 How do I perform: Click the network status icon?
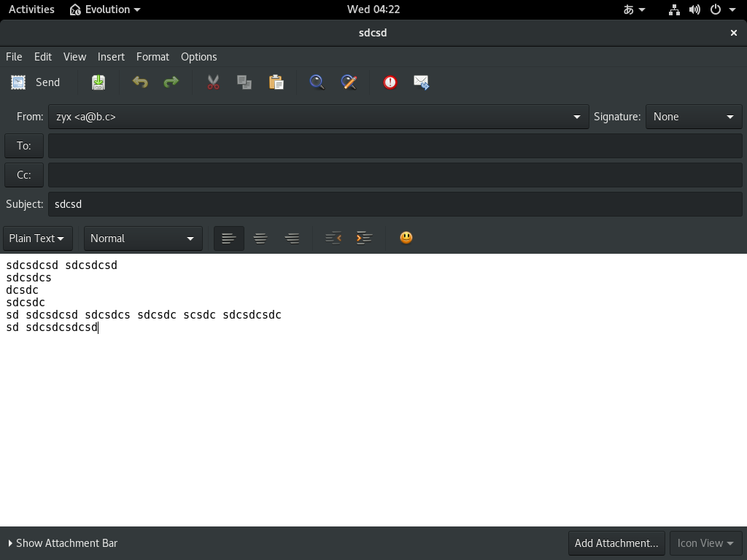point(674,9)
